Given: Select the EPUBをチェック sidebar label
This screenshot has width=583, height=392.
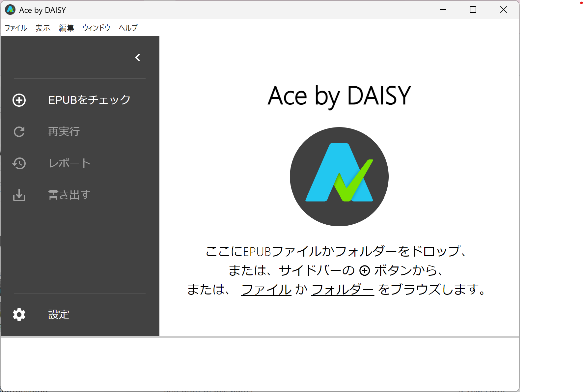Looking at the screenshot, I should 89,100.
